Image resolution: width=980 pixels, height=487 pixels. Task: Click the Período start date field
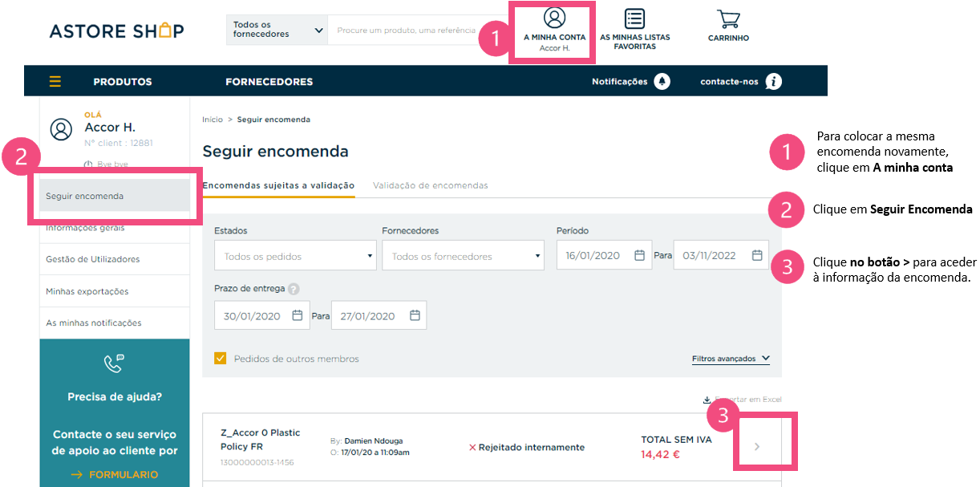pyautogui.click(x=604, y=256)
